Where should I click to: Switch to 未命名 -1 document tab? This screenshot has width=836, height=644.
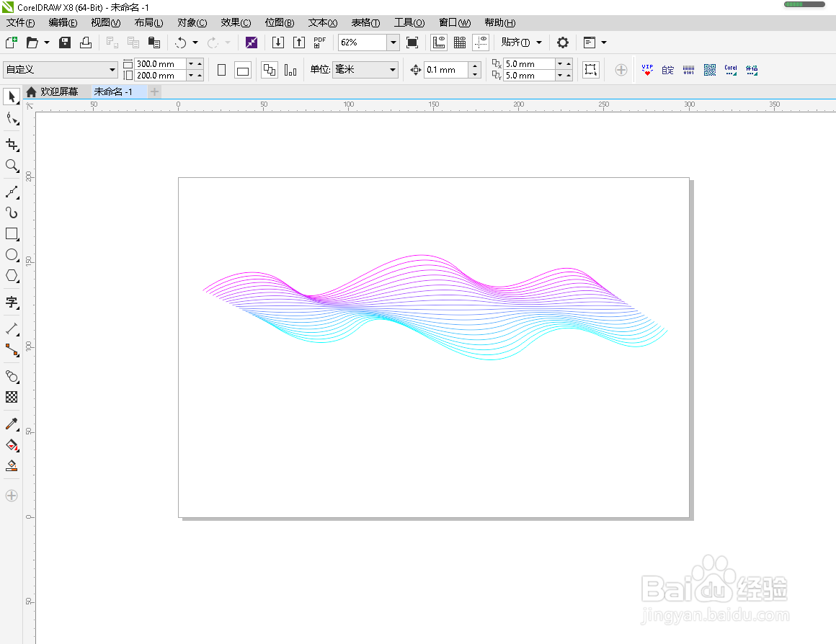click(114, 91)
